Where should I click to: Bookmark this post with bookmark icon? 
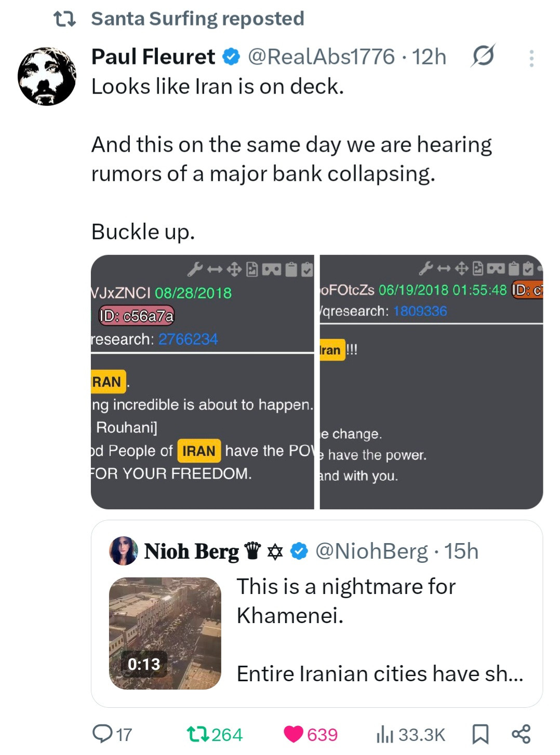[x=480, y=734]
